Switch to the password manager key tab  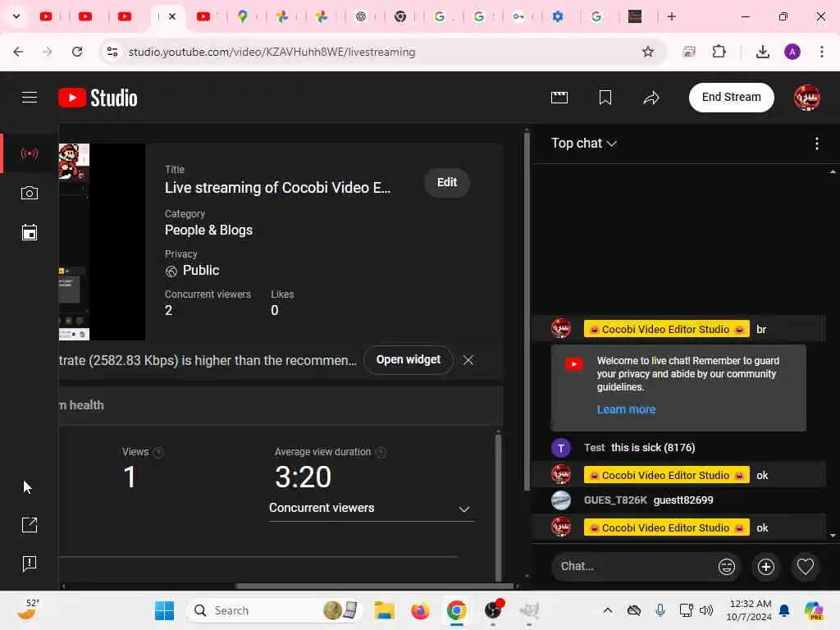pyautogui.click(x=518, y=16)
